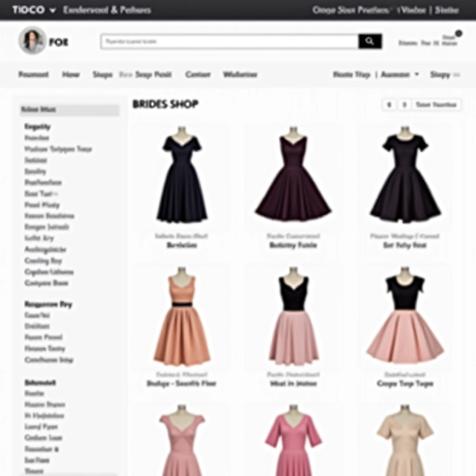Click the FOE label next to avatar
The width and height of the screenshot is (476, 476).
(58, 42)
